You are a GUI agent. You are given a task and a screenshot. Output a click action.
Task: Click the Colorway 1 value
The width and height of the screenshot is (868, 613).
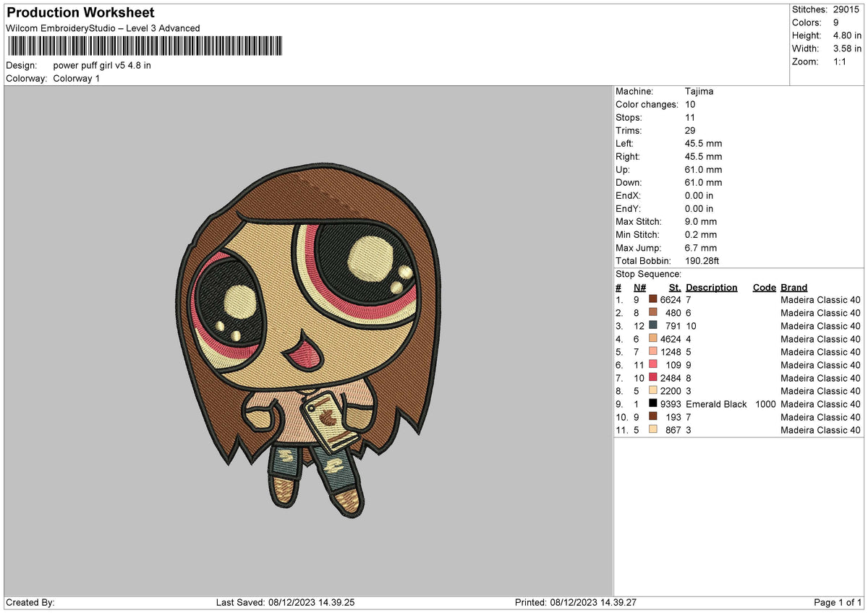[76, 78]
